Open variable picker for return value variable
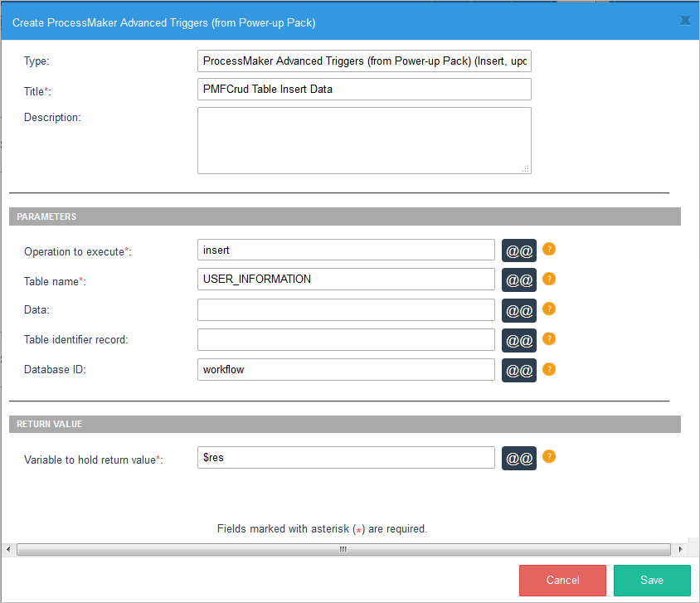This screenshot has width=700, height=603. tap(518, 459)
